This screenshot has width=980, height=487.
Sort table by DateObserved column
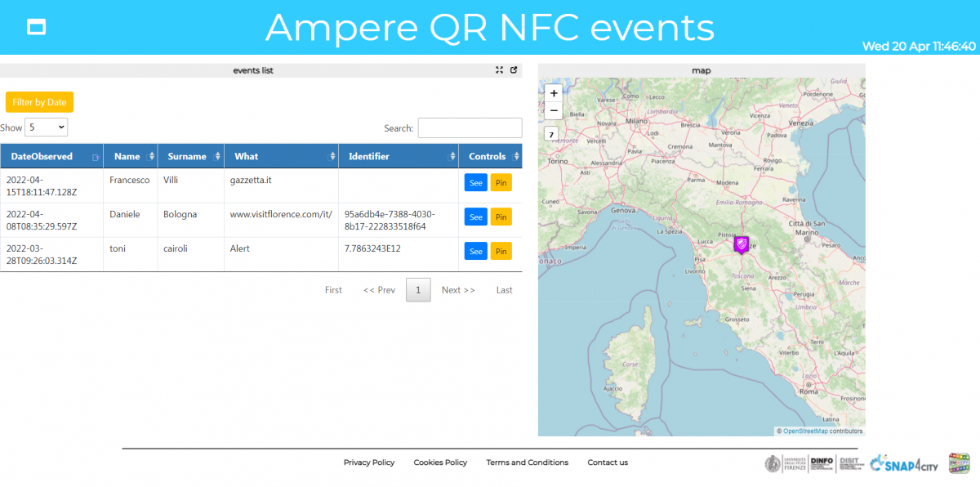click(x=51, y=156)
